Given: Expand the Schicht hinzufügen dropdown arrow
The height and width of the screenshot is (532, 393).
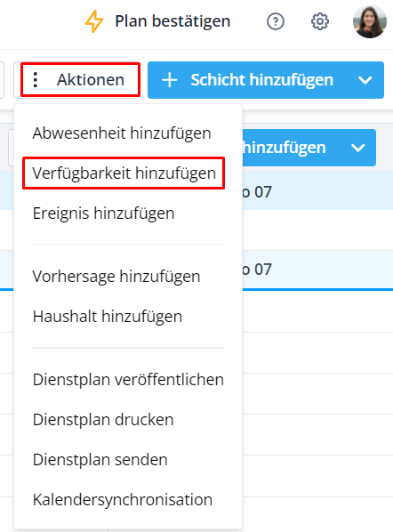Looking at the screenshot, I should 365,80.
